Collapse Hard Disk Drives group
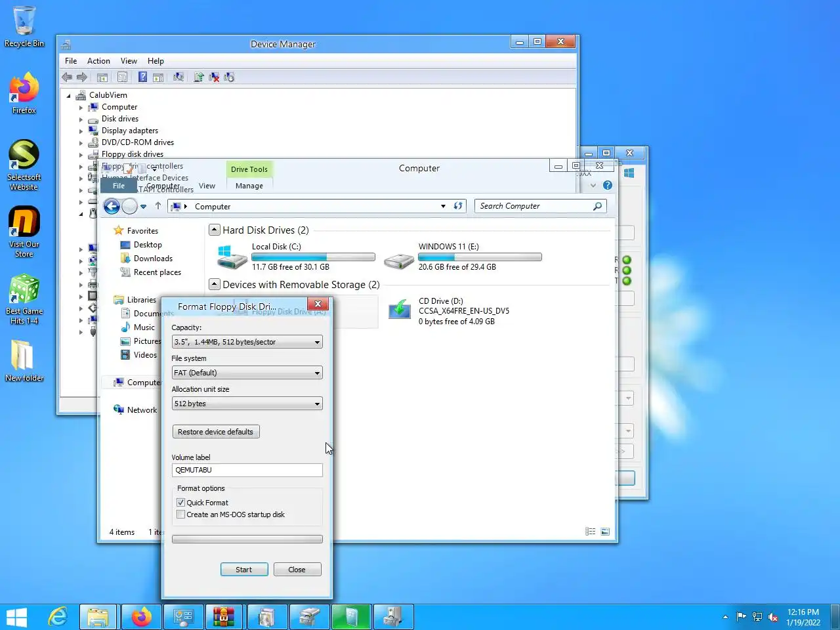 (214, 230)
